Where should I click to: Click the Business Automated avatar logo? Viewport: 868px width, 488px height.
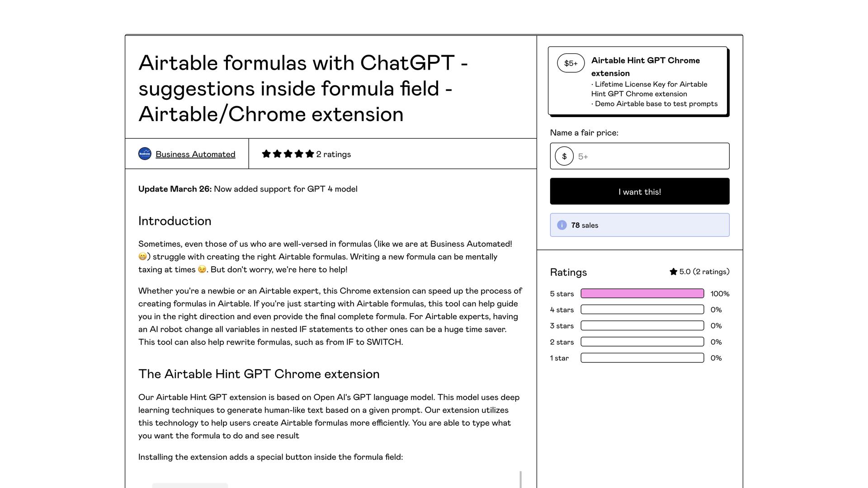pyautogui.click(x=145, y=154)
